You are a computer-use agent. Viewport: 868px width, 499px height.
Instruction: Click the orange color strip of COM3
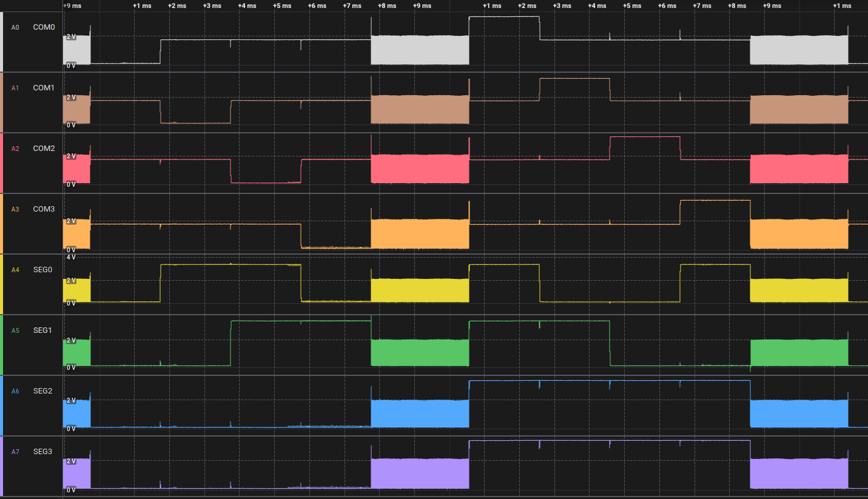1,224
